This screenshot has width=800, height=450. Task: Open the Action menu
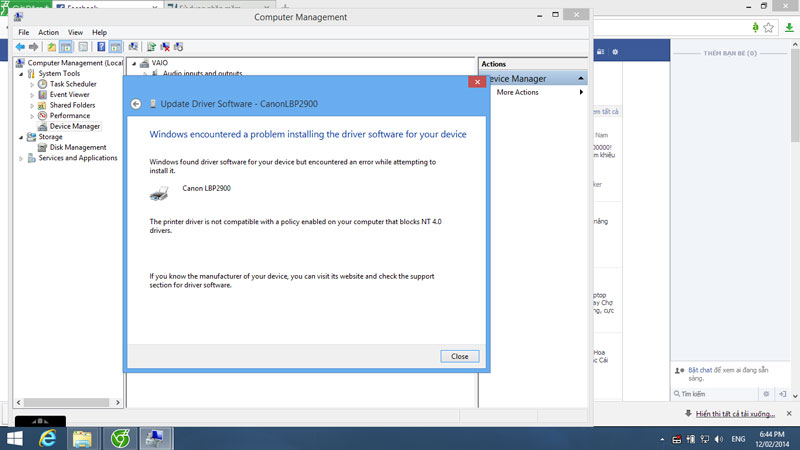click(x=48, y=32)
